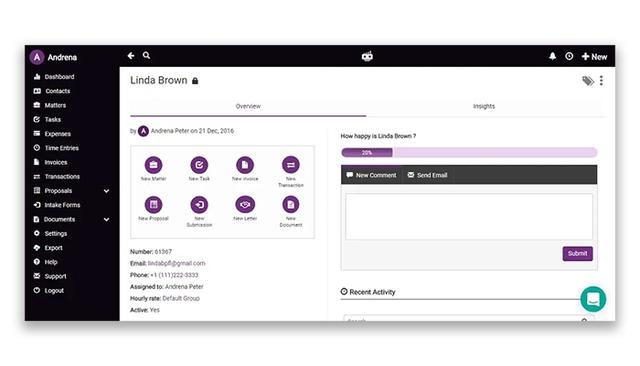The height and width of the screenshot is (366, 640).
Task: Click inside the comment text area
Action: point(469,217)
